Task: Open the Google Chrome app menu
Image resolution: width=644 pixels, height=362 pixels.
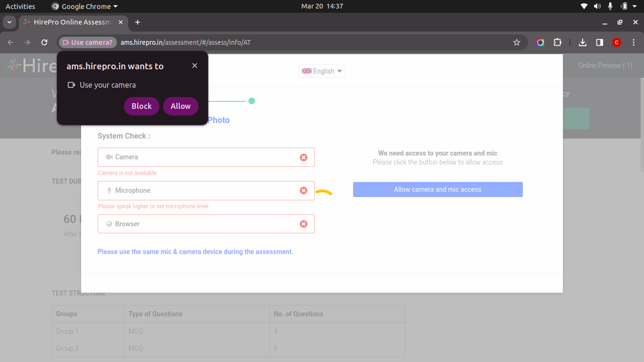Action: (x=84, y=6)
